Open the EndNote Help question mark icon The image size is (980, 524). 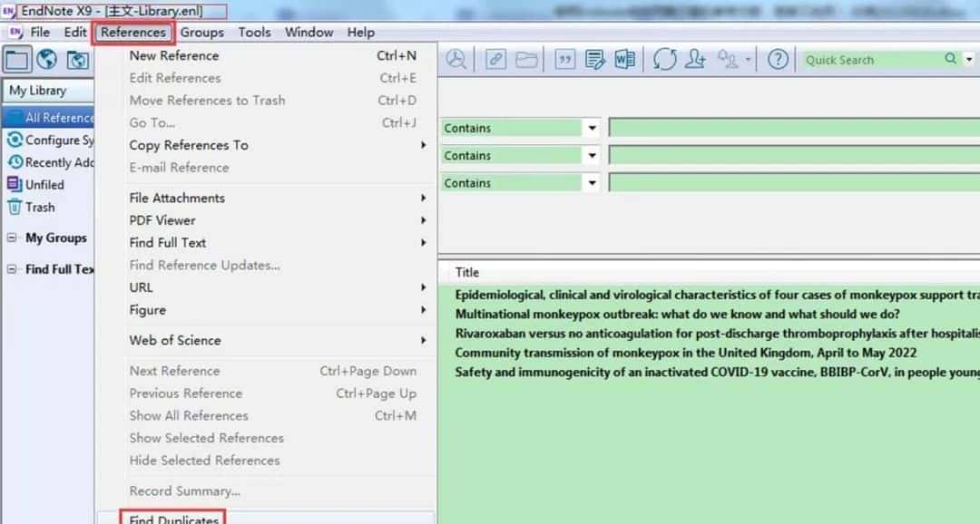[x=778, y=60]
